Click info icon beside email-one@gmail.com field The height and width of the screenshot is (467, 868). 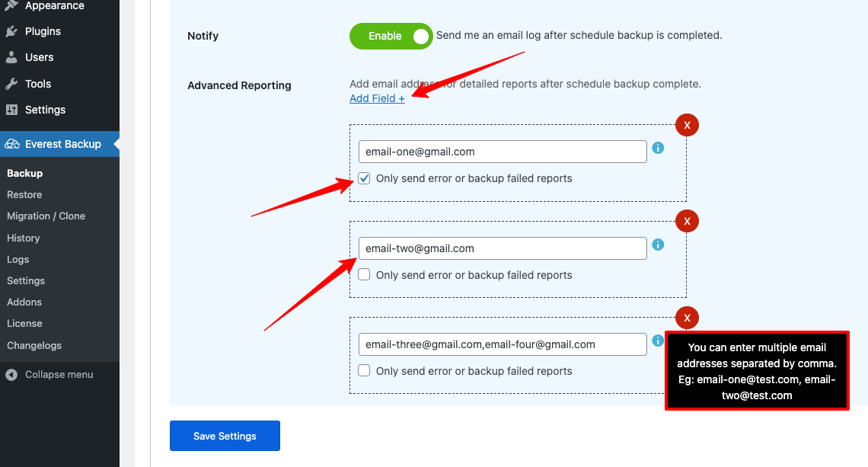click(659, 148)
